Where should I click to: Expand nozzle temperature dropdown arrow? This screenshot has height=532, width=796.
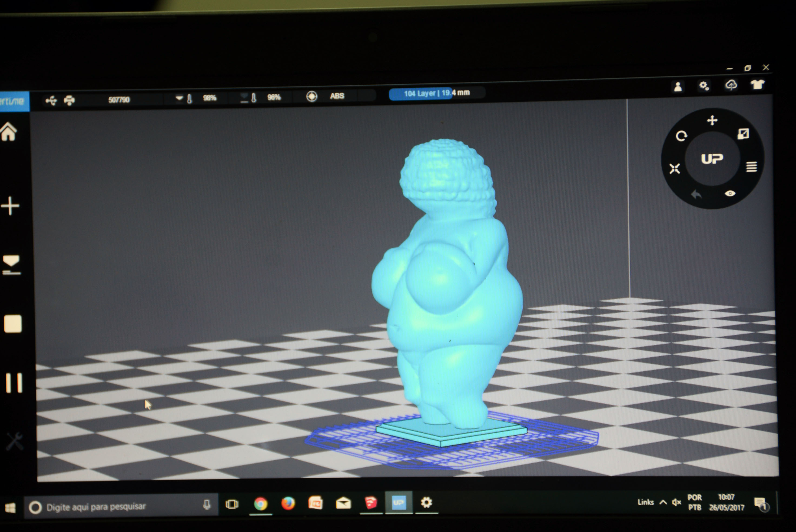click(179, 98)
